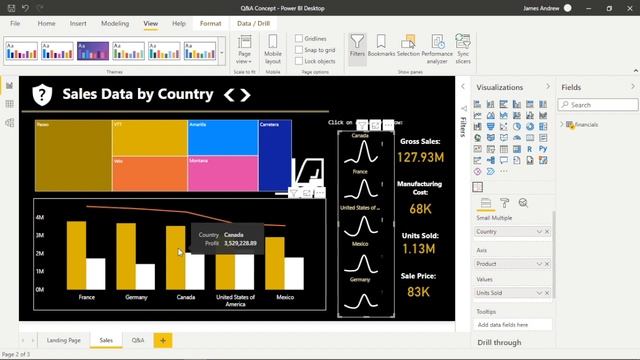This screenshot has width=640, height=360.
Task: Launch the Performance analyzer
Action: pos(437,49)
